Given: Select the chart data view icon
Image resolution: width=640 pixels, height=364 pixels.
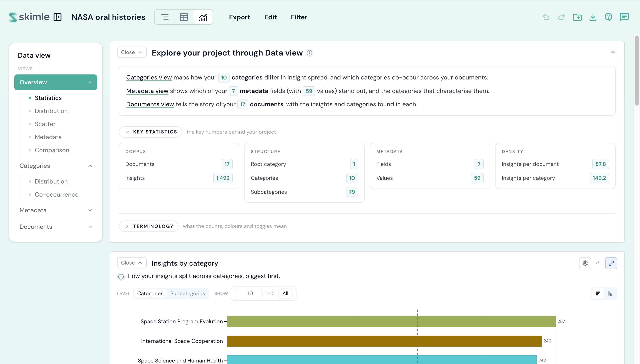Looking at the screenshot, I should click(203, 17).
